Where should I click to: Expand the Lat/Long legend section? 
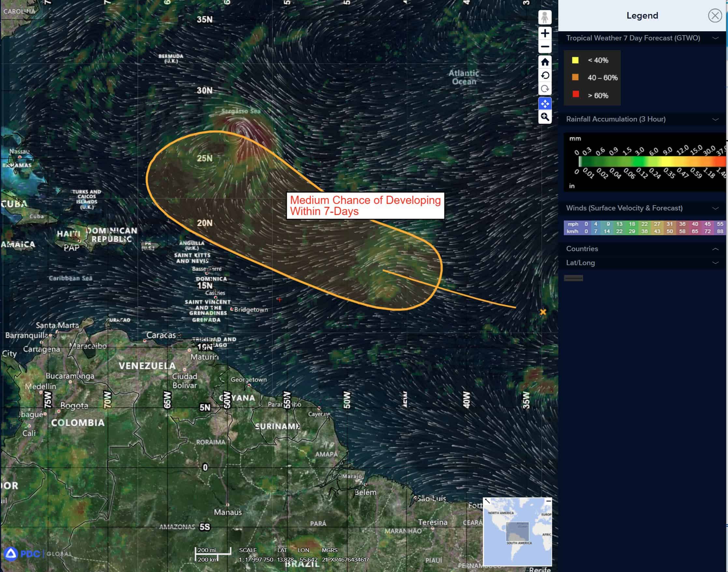(715, 263)
